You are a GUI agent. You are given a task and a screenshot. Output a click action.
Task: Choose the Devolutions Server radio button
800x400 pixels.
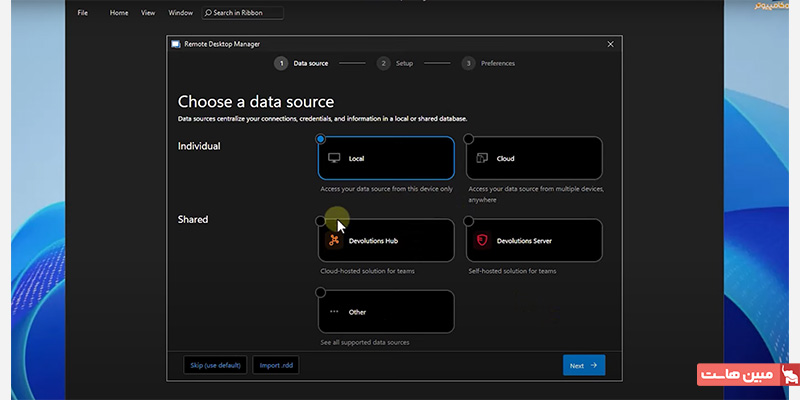pos(468,221)
